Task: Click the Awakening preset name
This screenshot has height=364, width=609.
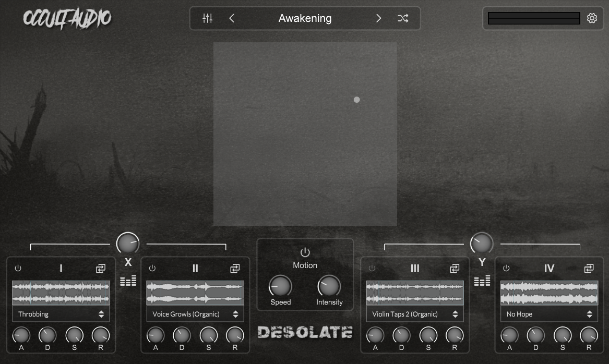Action: 305,18
